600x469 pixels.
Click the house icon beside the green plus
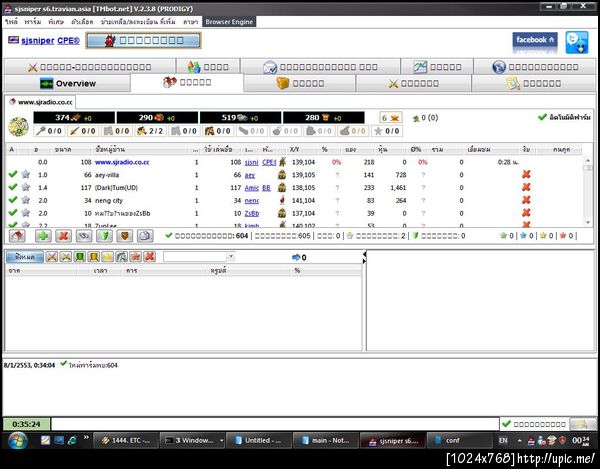[17, 236]
